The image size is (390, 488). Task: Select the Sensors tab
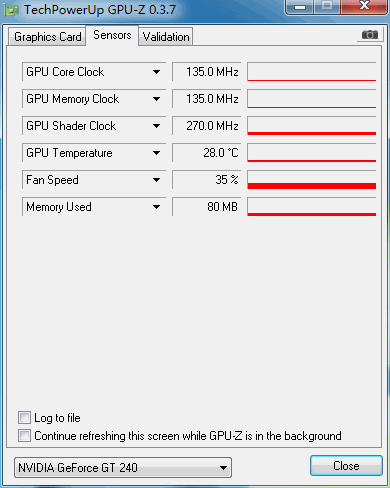112,35
